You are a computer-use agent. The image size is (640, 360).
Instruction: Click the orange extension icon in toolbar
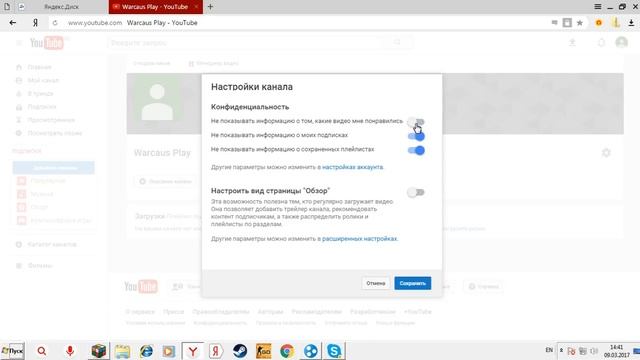pos(599,23)
